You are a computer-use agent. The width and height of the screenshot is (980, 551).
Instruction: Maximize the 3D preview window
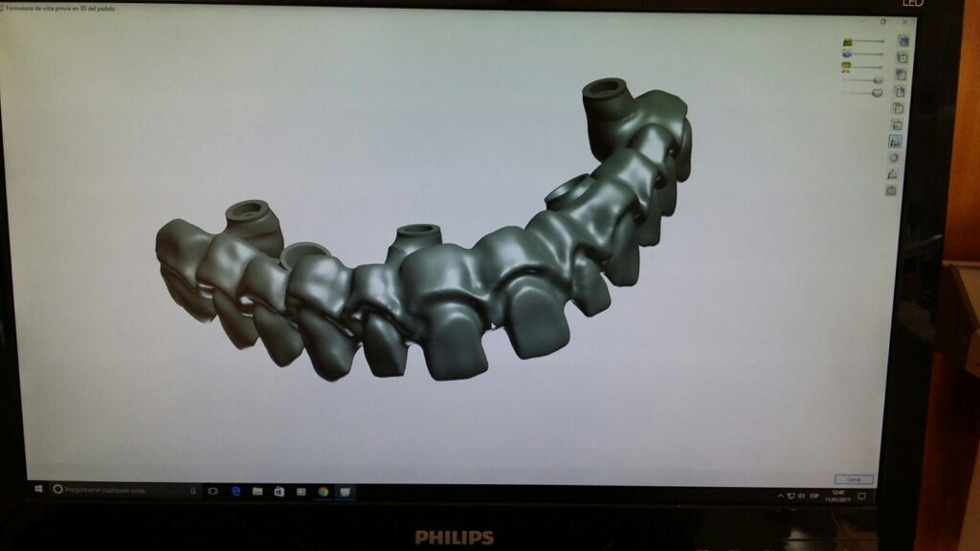(x=883, y=21)
